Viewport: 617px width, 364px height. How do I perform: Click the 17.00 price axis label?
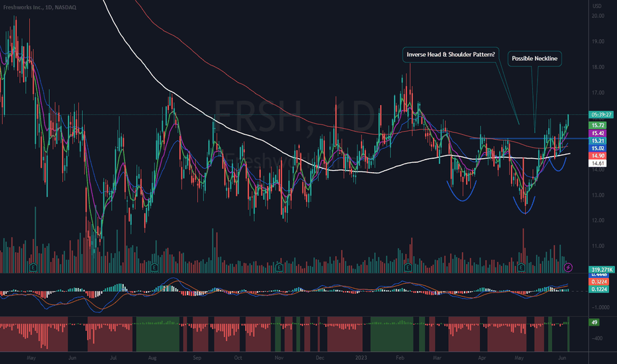point(598,93)
